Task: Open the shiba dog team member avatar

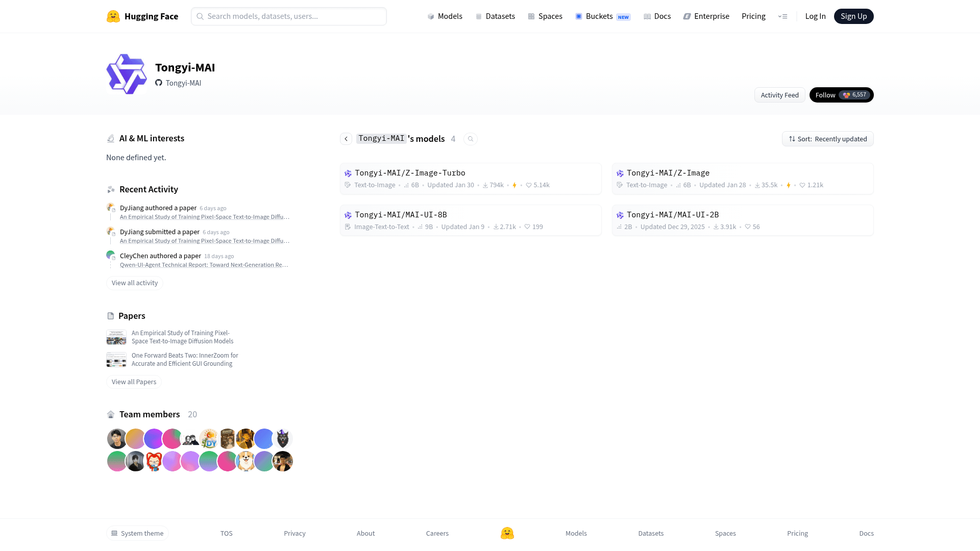Action: [x=246, y=461]
